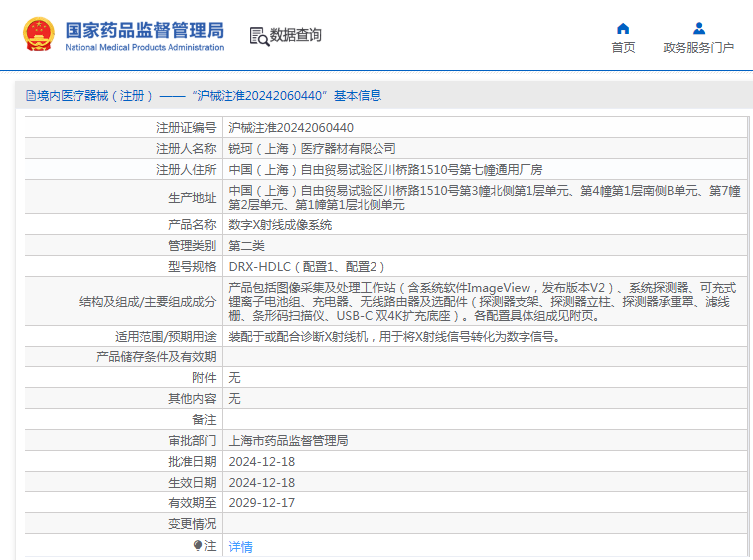Click the 产品储存条件及有效期 label
753x560 pixels.
(x=156, y=357)
